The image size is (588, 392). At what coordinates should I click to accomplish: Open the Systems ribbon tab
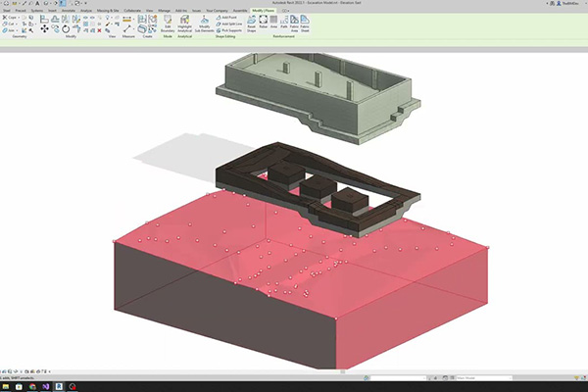37,11
